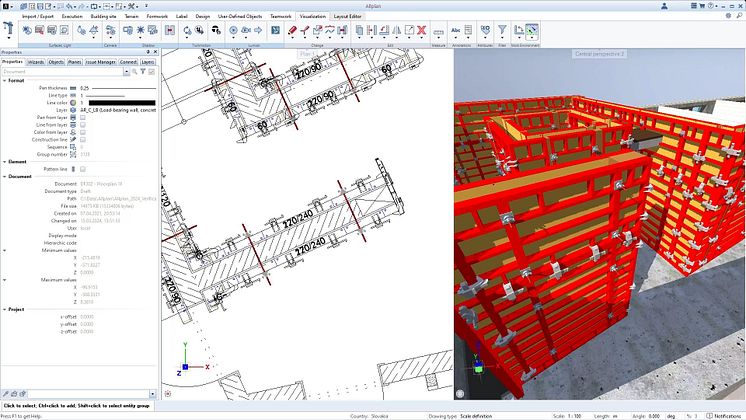Collapse the Minimum values group
The width and height of the screenshot is (746, 420).
pos(5,250)
